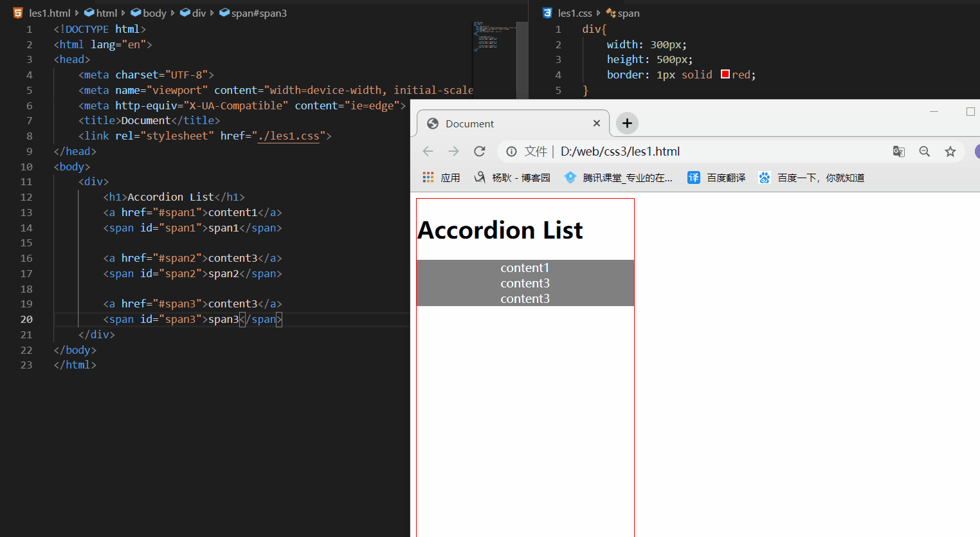Click the browser reload button
The width and height of the screenshot is (980, 537).
pos(479,151)
